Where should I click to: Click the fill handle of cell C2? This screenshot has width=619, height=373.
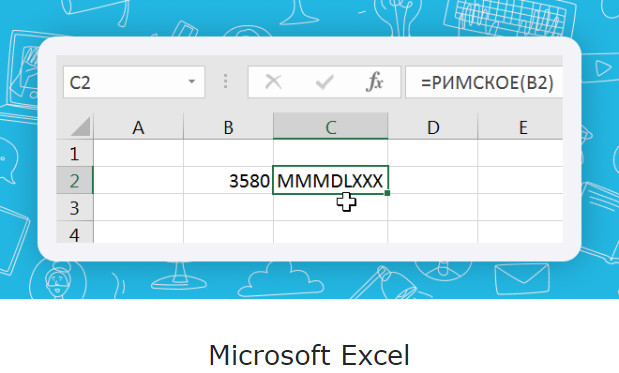387,193
